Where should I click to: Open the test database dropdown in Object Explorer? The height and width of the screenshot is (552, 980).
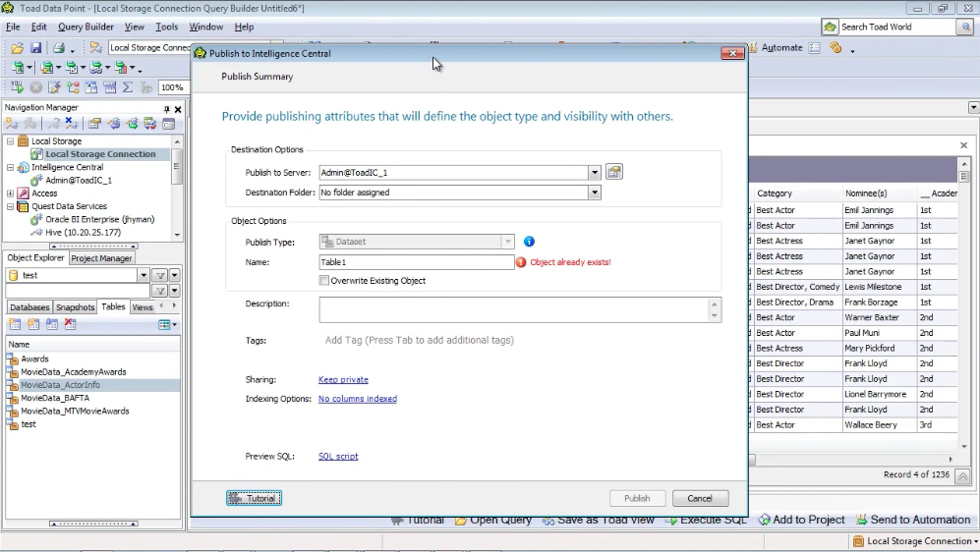pos(144,275)
